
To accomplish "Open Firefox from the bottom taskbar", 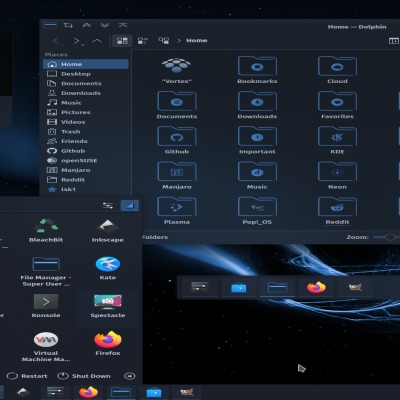I will tap(88, 392).
